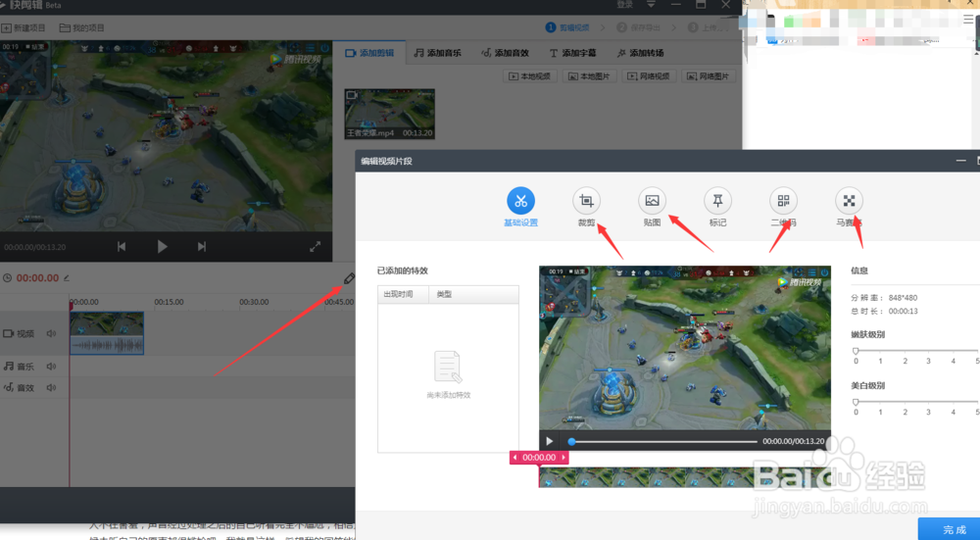
Task: Switch to the 添加转场 tab
Action: (640, 53)
